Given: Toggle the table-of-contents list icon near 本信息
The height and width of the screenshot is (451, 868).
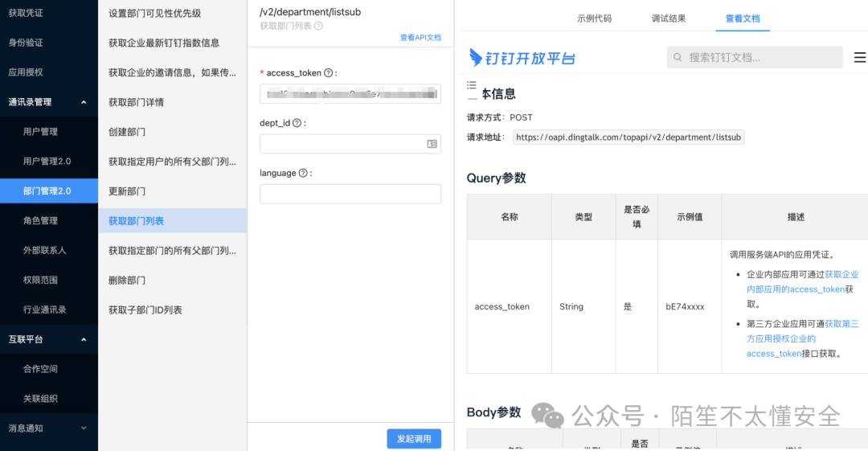Looking at the screenshot, I should click(472, 85).
